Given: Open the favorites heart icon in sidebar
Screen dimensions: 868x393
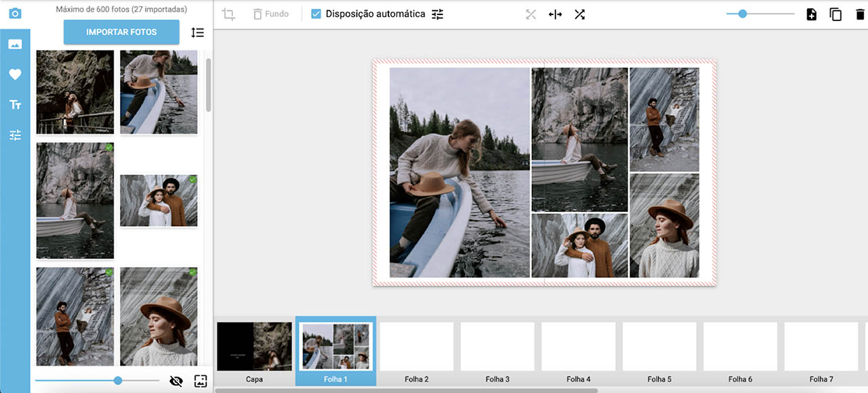Looking at the screenshot, I should click(15, 75).
